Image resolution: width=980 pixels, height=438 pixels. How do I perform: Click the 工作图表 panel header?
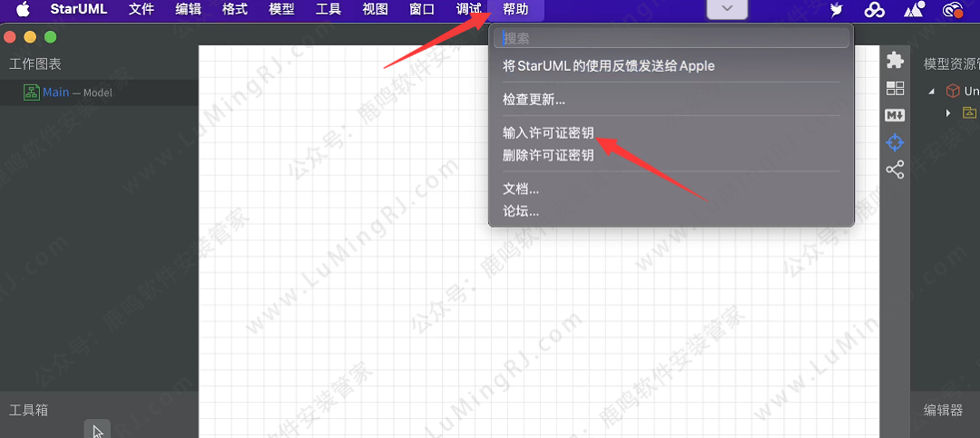click(35, 63)
